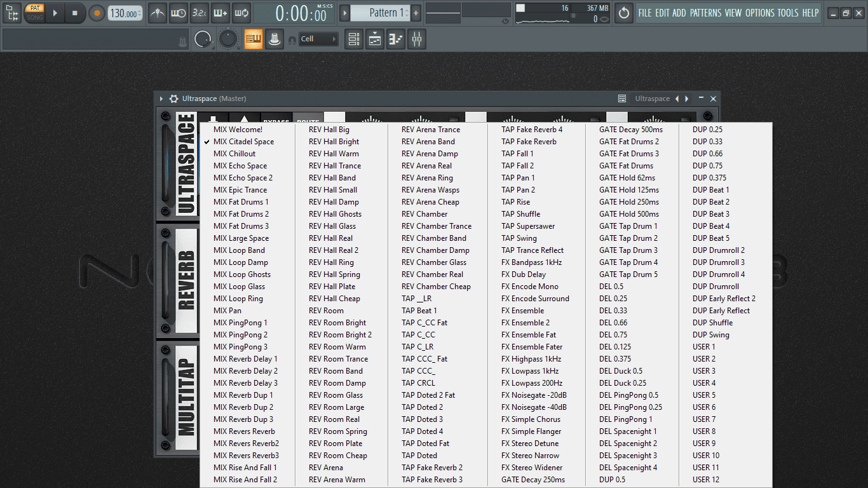Toggle wait for input before recording
The width and height of the screenshot is (868, 488).
pos(179,13)
